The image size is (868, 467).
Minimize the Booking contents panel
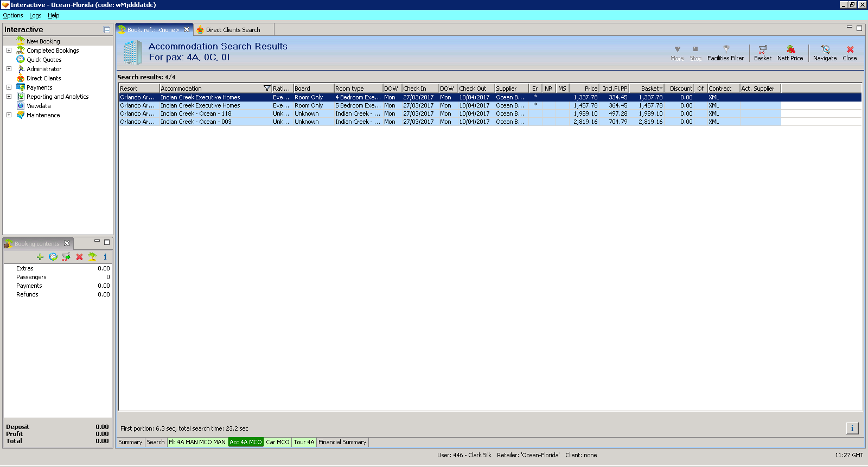pyautogui.click(x=97, y=241)
